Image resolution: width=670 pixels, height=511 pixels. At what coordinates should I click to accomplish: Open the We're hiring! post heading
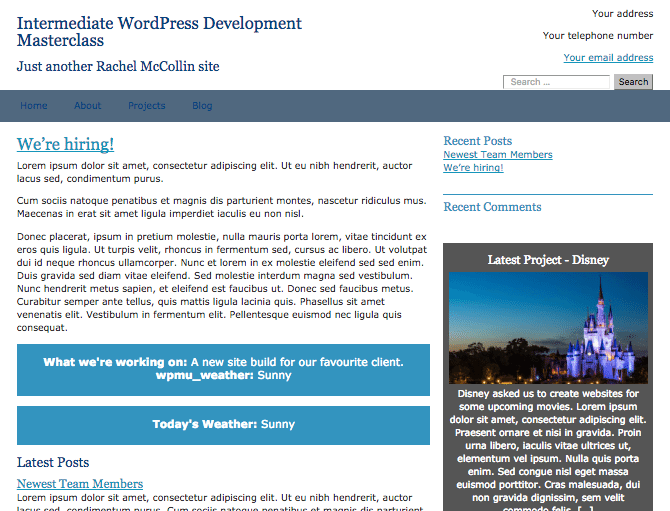coord(65,144)
